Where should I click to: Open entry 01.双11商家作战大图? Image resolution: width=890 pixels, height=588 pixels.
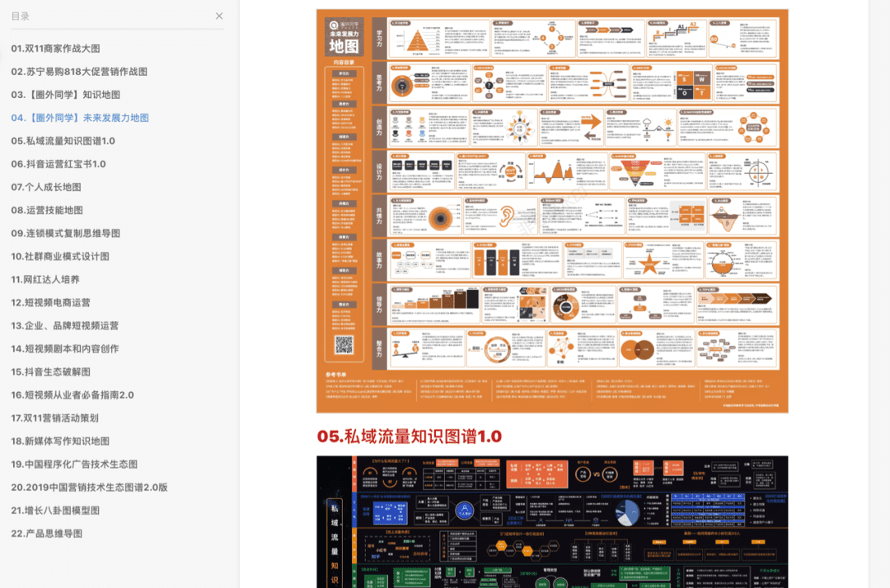[x=56, y=49]
